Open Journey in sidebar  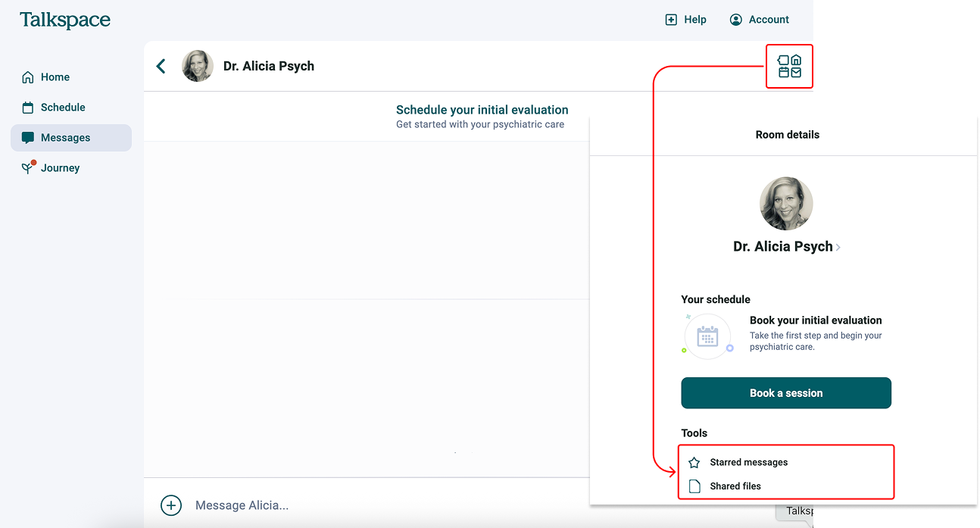pos(71,168)
